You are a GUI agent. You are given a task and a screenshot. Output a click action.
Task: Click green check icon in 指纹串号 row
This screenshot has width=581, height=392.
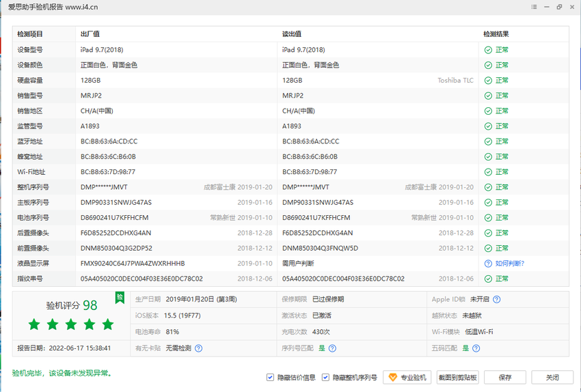[488, 279]
